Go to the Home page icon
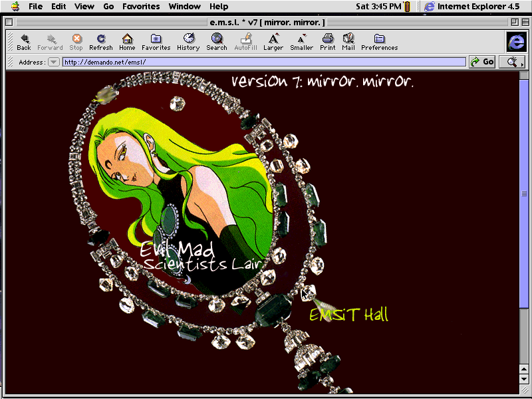Image resolution: width=532 pixels, height=399 pixels. (127, 39)
